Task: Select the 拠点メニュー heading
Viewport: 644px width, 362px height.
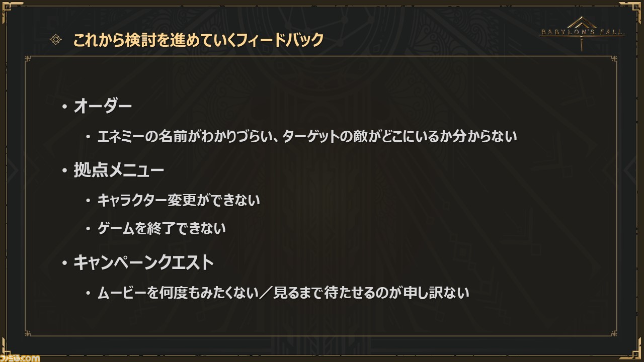Action: coord(119,170)
